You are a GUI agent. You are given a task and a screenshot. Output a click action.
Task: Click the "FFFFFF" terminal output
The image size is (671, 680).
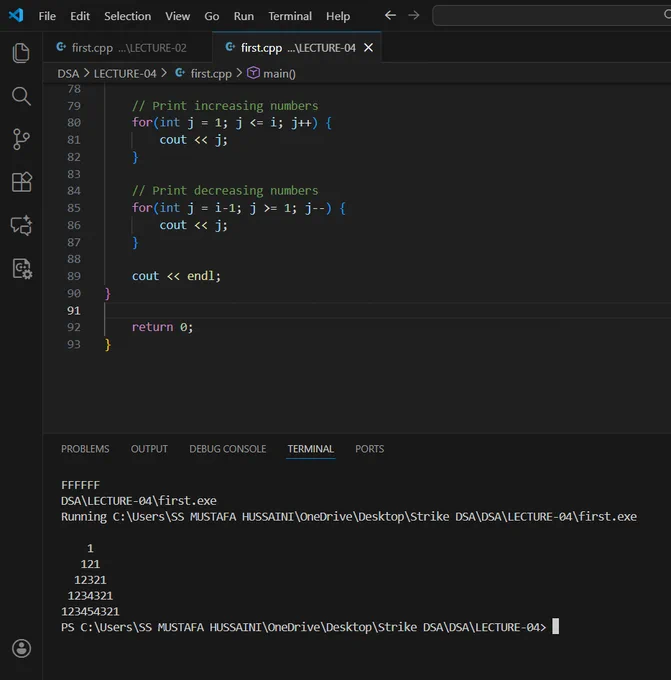[80, 485]
